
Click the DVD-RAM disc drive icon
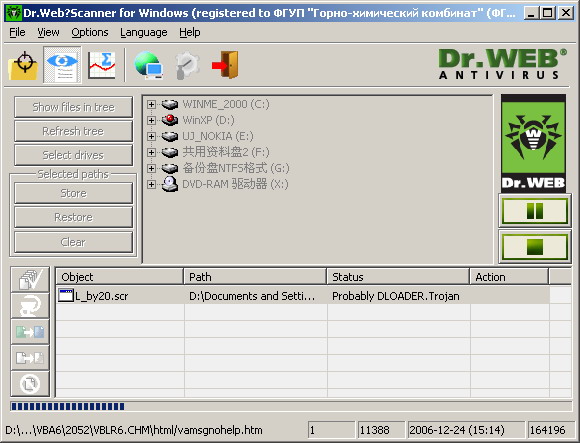(x=170, y=184)
